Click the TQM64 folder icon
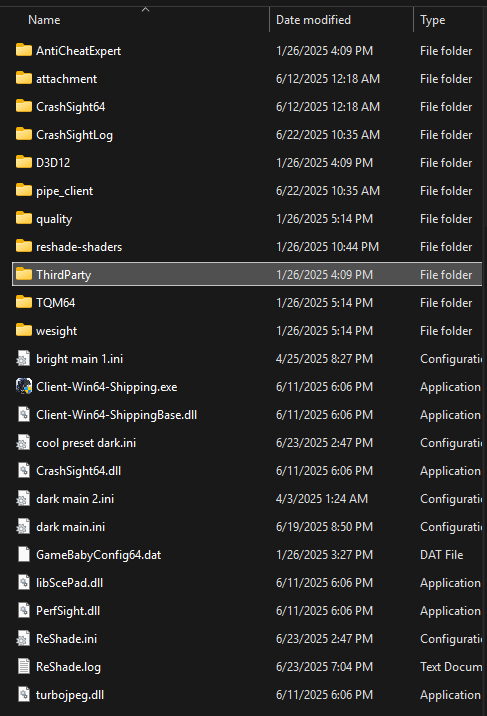 pyautogui.click(x=24, y=302)
